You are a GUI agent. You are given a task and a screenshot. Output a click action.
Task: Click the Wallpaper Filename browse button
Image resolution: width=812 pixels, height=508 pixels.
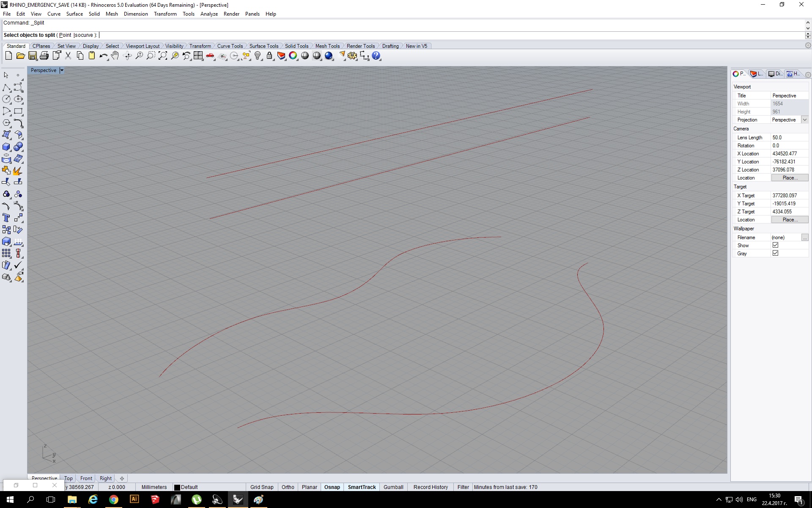coord(805,237)
